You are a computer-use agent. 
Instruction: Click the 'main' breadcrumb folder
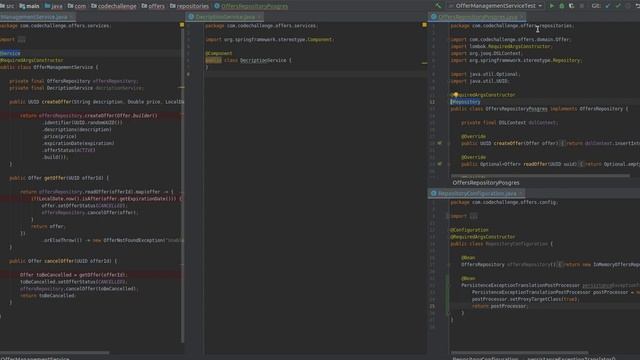click(29, 6)
